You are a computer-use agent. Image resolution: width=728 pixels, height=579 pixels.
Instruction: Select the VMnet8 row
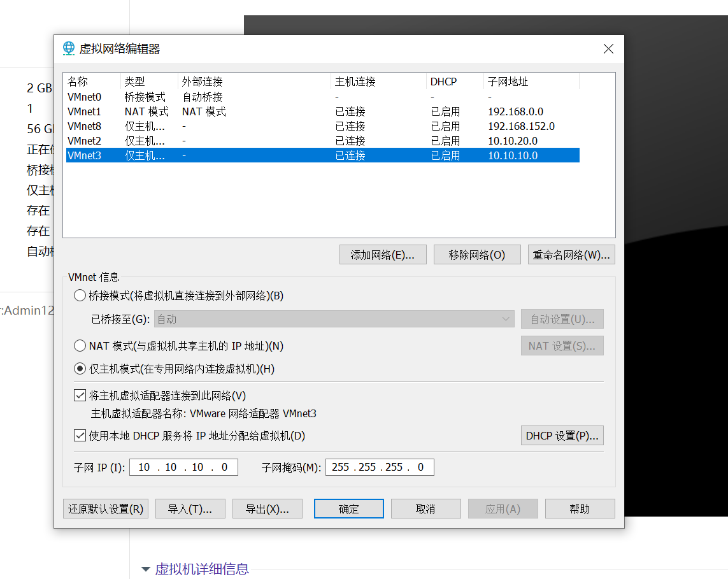323,126
